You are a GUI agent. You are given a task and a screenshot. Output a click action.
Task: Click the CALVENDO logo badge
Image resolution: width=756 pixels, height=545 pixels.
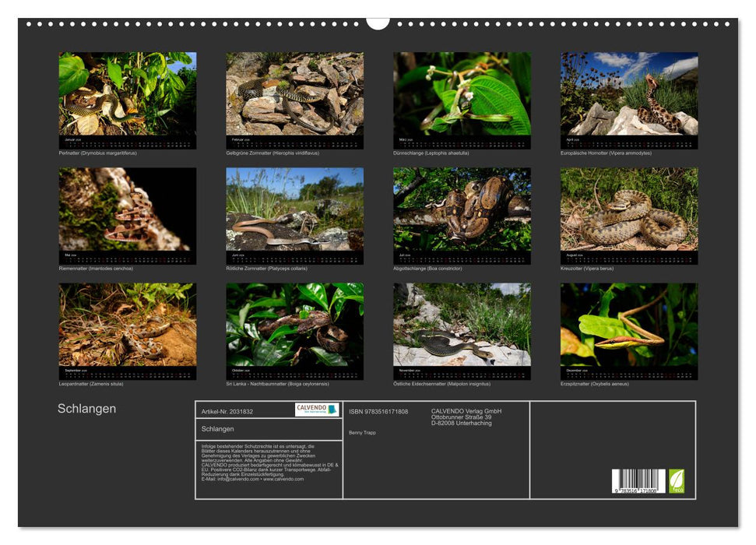pos(317,410)
